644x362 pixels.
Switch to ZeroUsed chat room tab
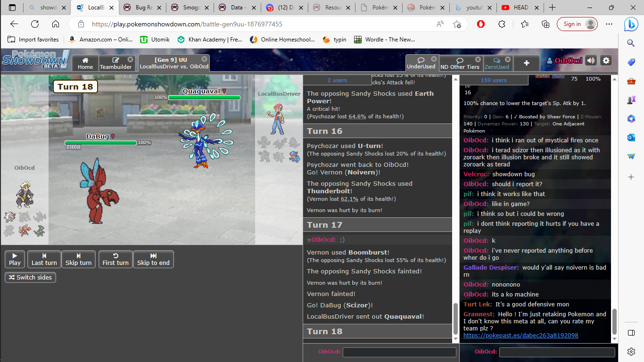pyautogui.click(x=497, y=63)
